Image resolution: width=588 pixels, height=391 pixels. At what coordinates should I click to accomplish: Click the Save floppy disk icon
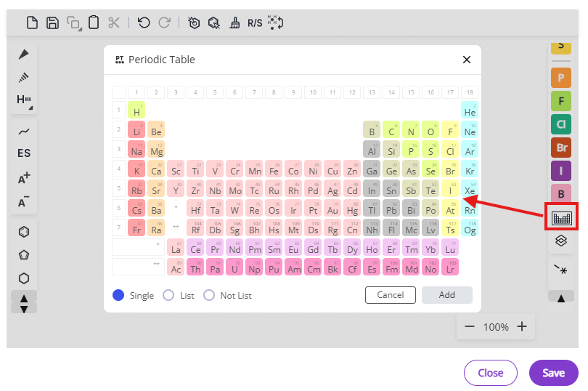click(x=52, y=23)
